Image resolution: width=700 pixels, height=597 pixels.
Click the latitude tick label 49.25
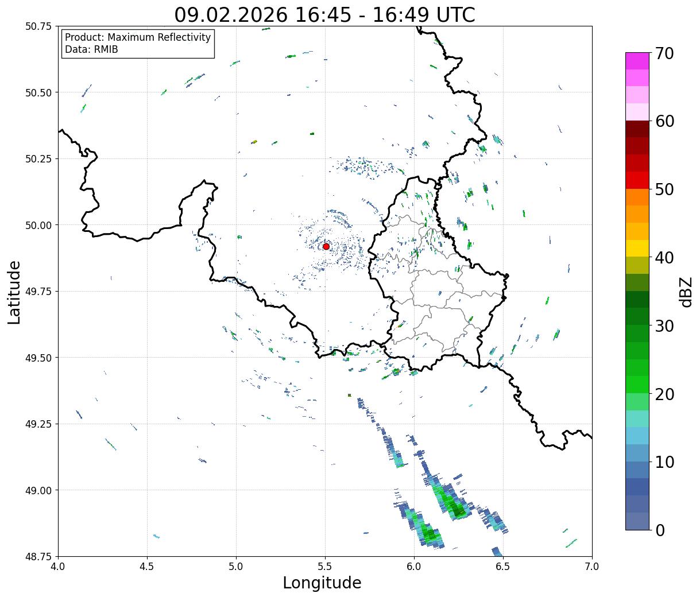38,424
